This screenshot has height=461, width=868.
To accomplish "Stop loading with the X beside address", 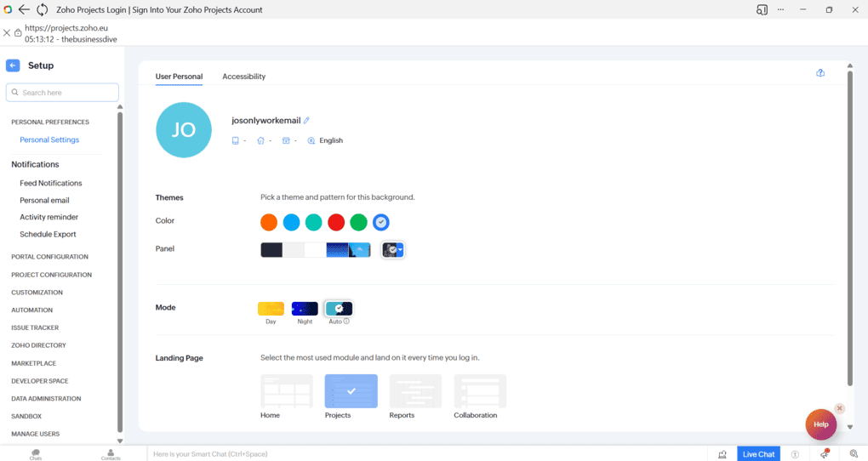I will tap(7, 33).
